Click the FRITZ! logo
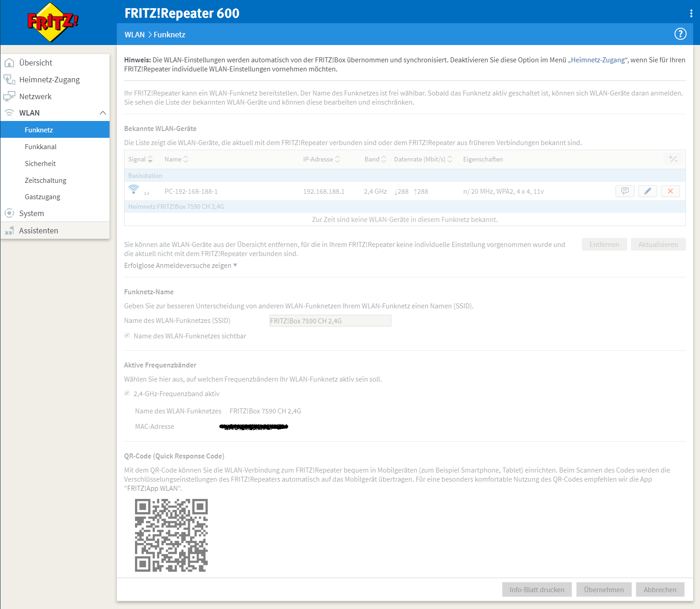The image size is (700, 609). tap(53, 22)
